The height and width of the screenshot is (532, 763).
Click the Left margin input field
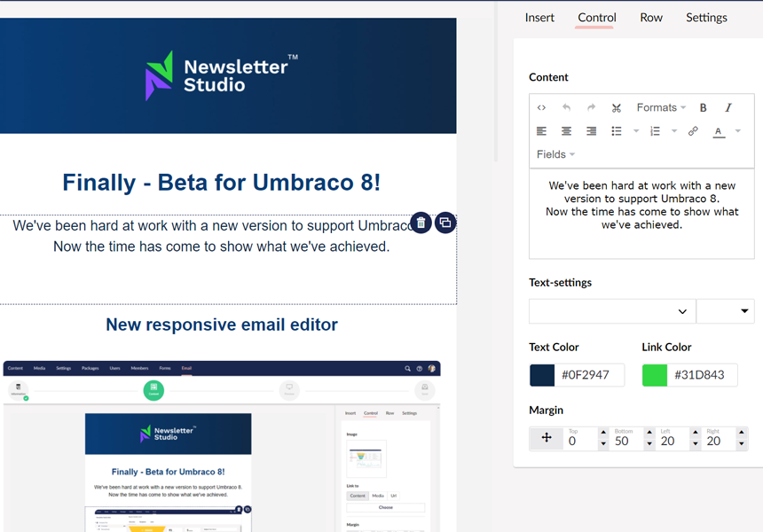(x=673, y=439)
